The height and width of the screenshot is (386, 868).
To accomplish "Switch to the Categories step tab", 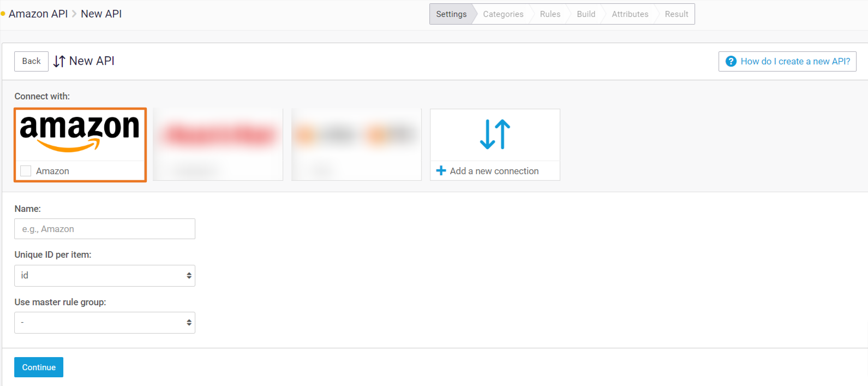I will pos(503,14).
